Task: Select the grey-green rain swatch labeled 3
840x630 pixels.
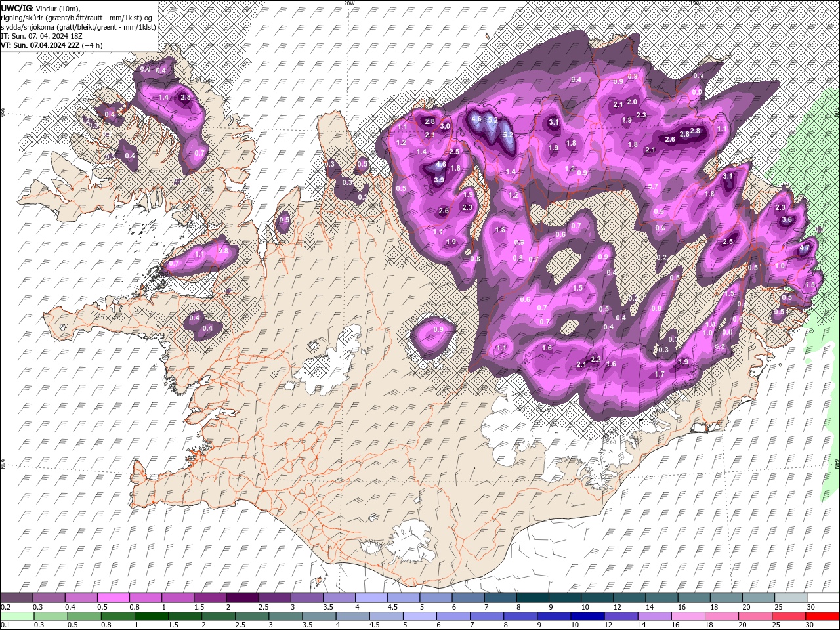Action: (285, 616)
